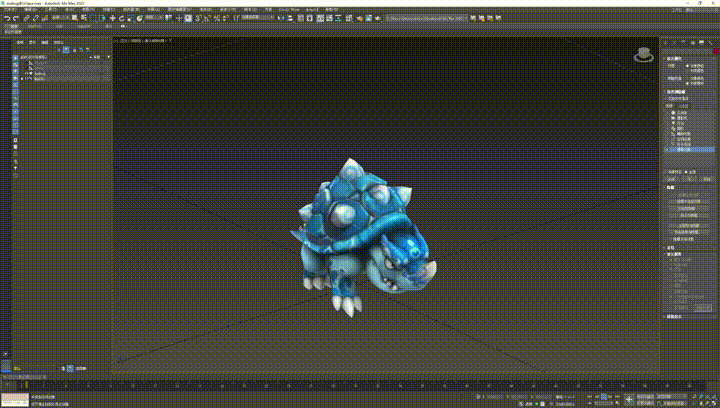This screenshot has height=408, width=720.
Task: Choose the Select Object arrow tool
Action: 75,18
